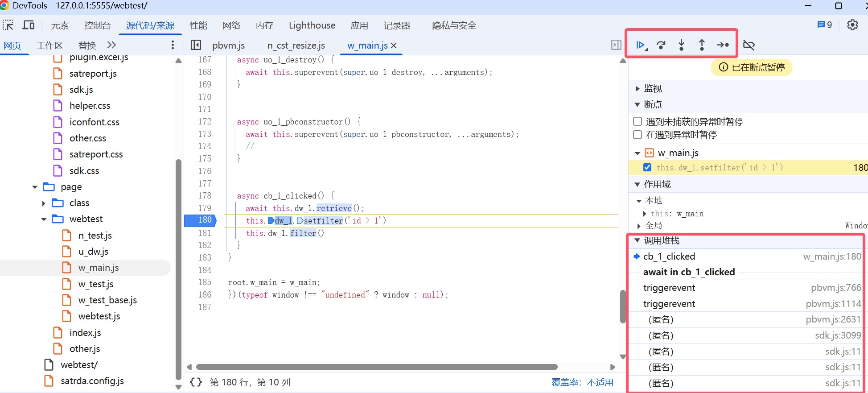Click the pretty-print curly braces button
Viewport: 868px width, 393px height.
point(196,382)
